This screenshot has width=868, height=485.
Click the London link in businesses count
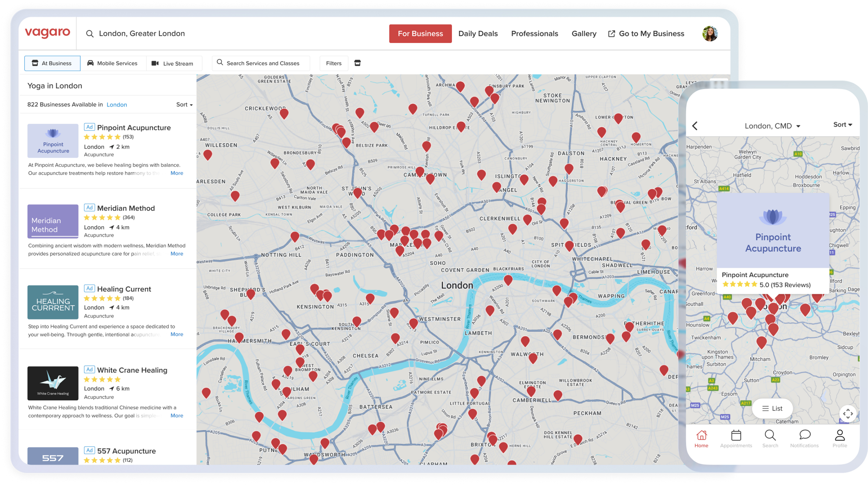117,105
